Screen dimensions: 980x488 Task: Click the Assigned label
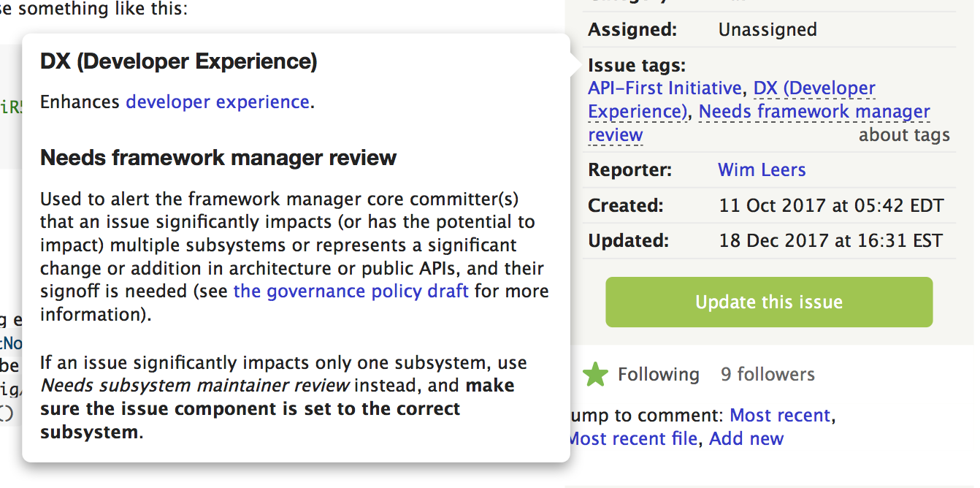tap(632, 30)
